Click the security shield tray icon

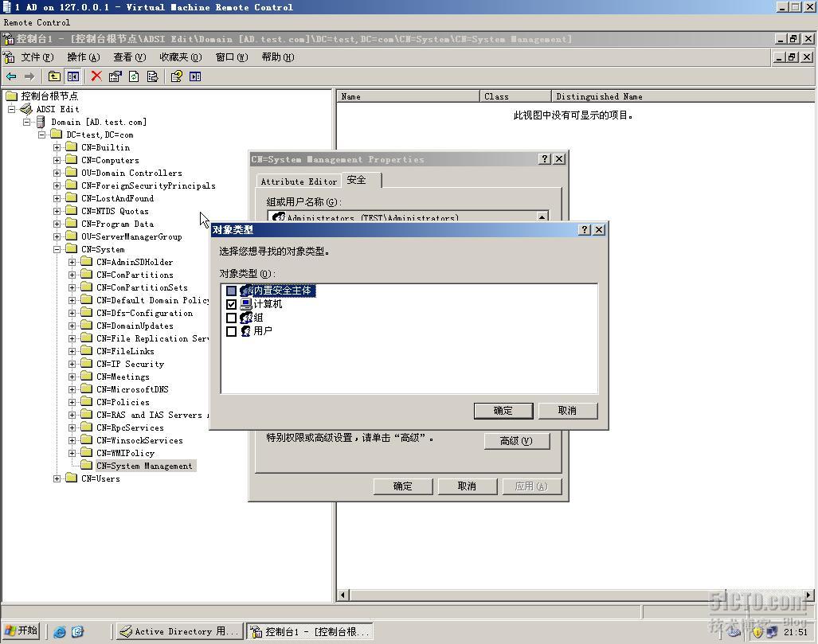coord(757,632)
